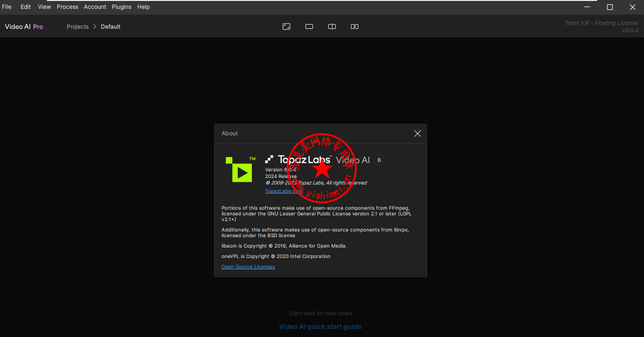Open the Help menu
Image resolution: width=644 pixels, height=337 pixels.
coord(143,7)
